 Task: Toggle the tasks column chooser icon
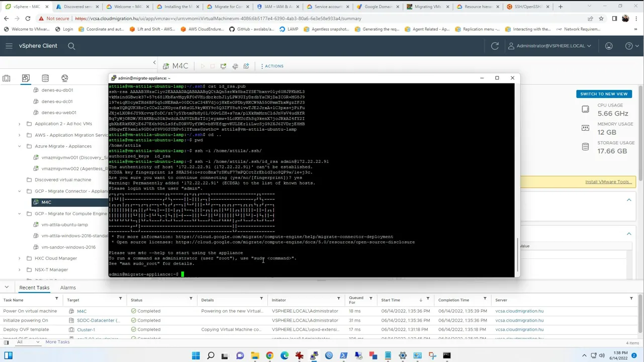(6, 342)
